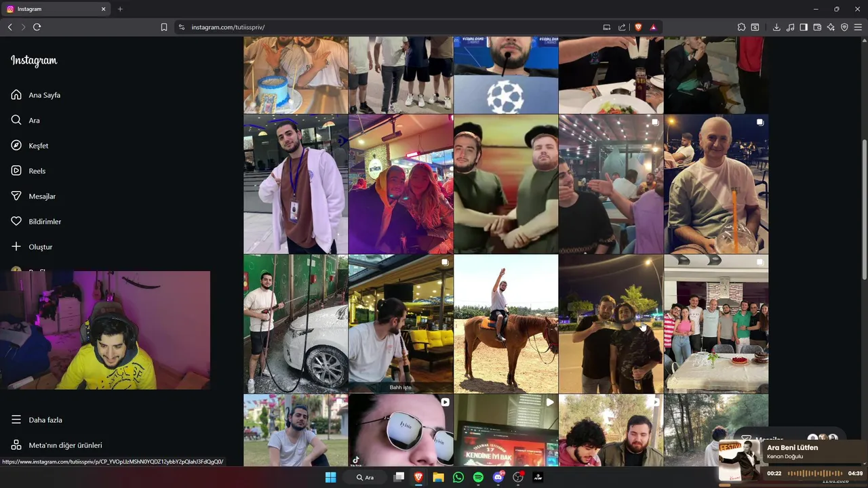This screenshot has width=868, height=488.
Task: Open Brave Wallet
Action: point(817,27)
